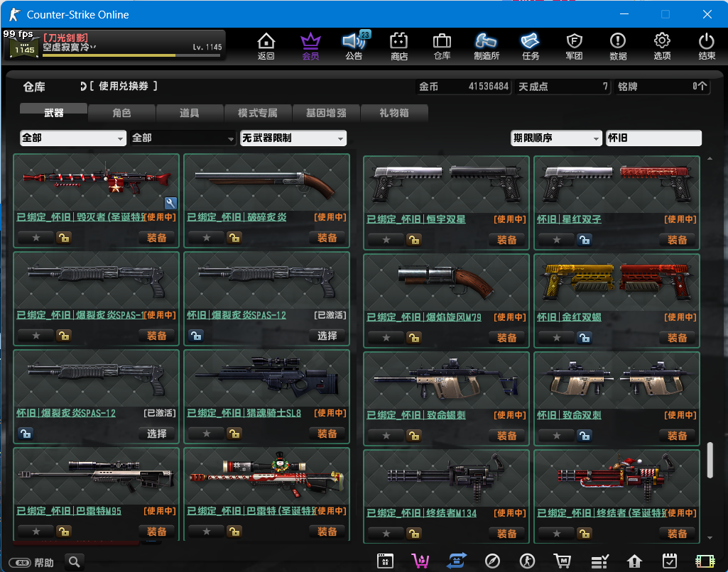The image size is (728, 572).
Task: Toggle the lock on 星红双子
Action: pos(584,240)
